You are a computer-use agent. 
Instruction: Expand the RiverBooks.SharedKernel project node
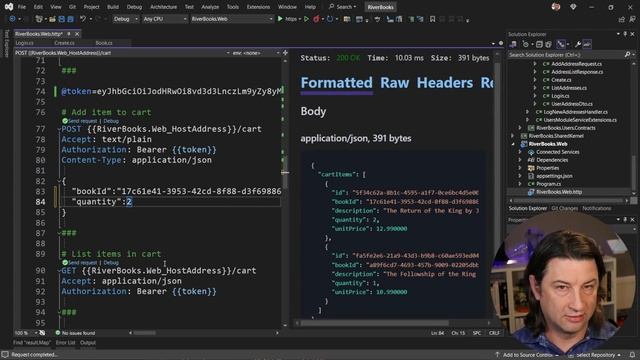(513, 136)
